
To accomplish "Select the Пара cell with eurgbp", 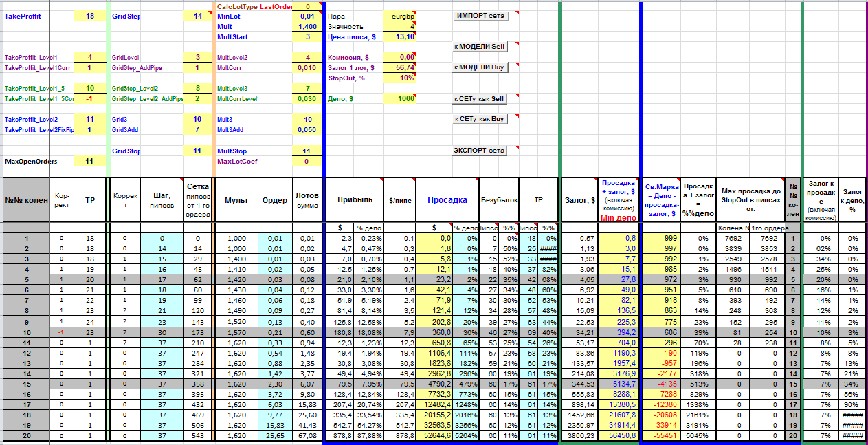I will click(x=399, y=16).
